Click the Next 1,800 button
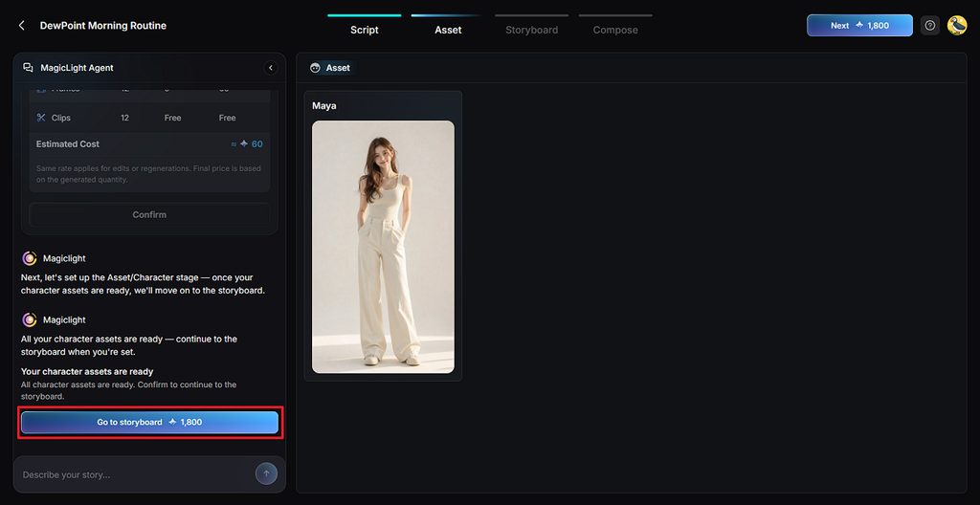This screenshot has height=505, width=980. click(859, 26)
